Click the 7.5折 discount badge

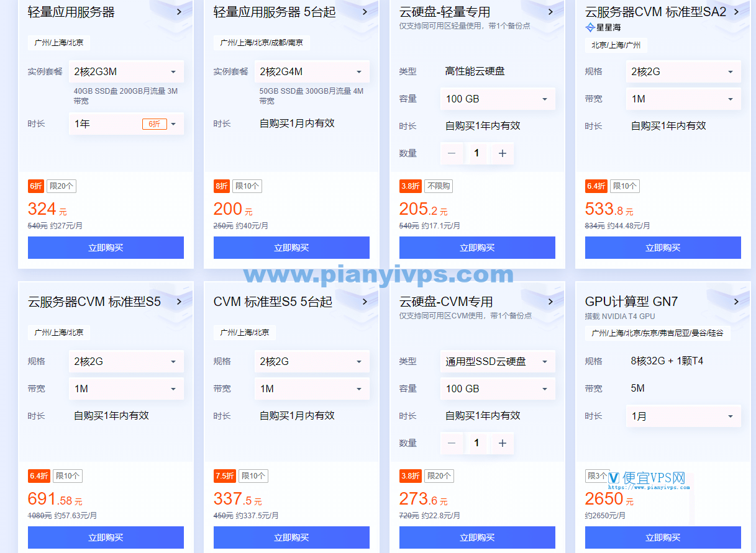coord(224,476)
